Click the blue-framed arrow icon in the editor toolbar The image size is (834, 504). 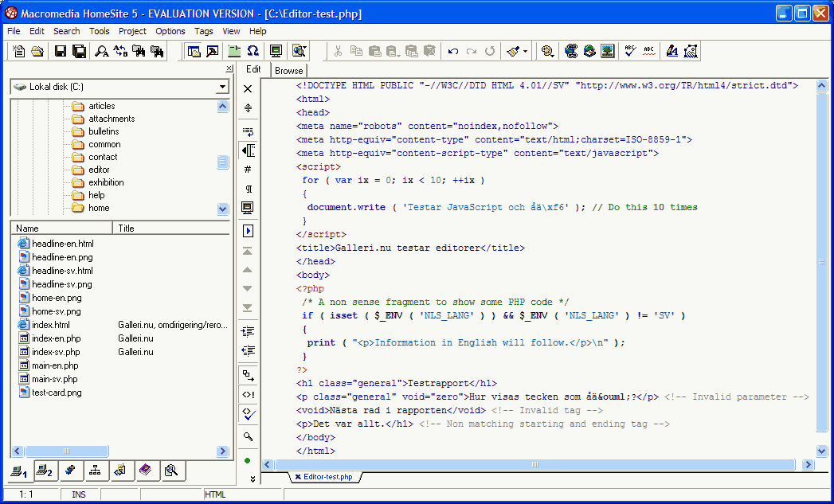point(248,231)
